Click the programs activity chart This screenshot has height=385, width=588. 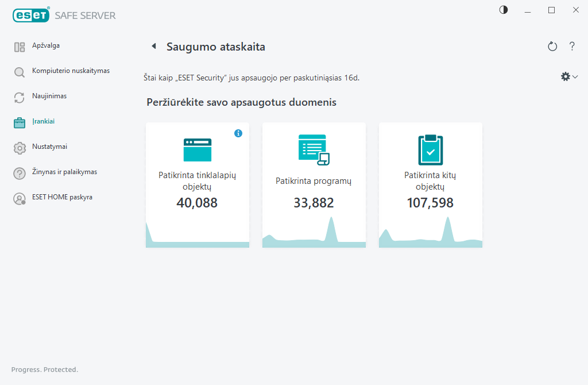point(314,232)
